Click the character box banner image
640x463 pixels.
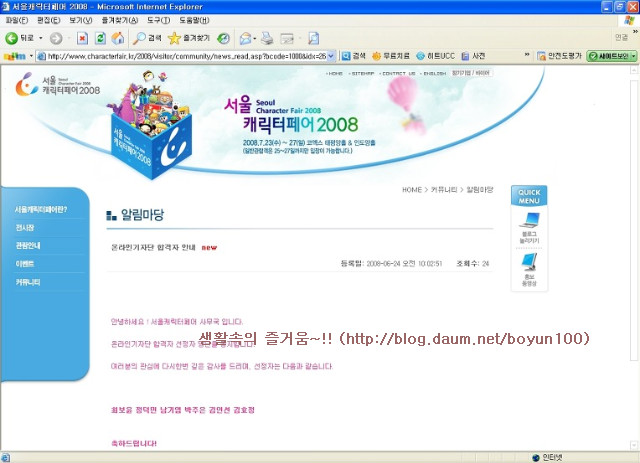pyautogui.click(x=149, y=125)
